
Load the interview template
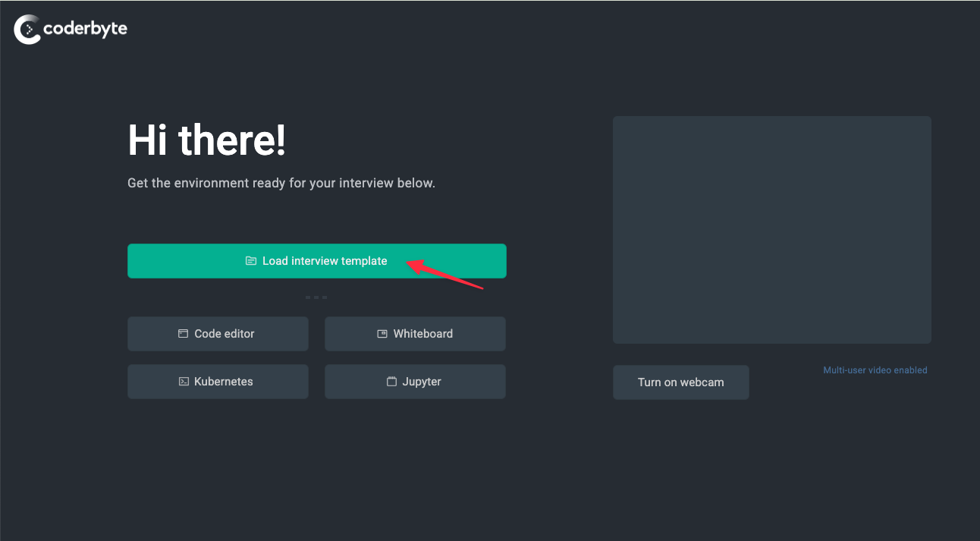point(325,261)
